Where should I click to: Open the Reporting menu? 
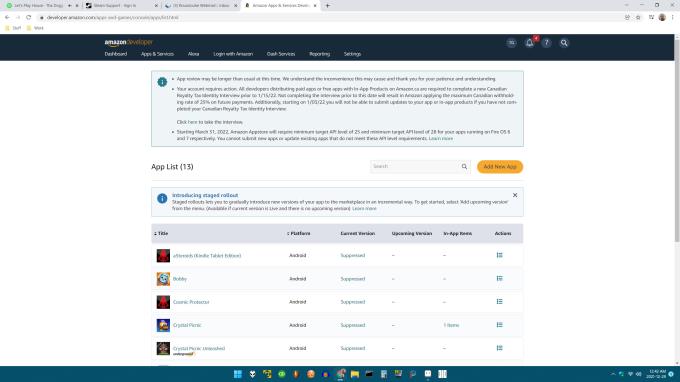(x=320, y=54)
